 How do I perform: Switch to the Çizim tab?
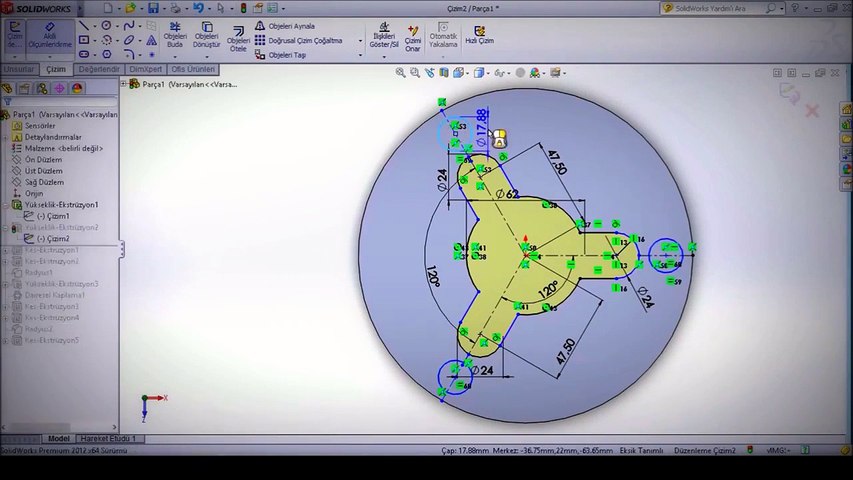[x=55, y=69]
